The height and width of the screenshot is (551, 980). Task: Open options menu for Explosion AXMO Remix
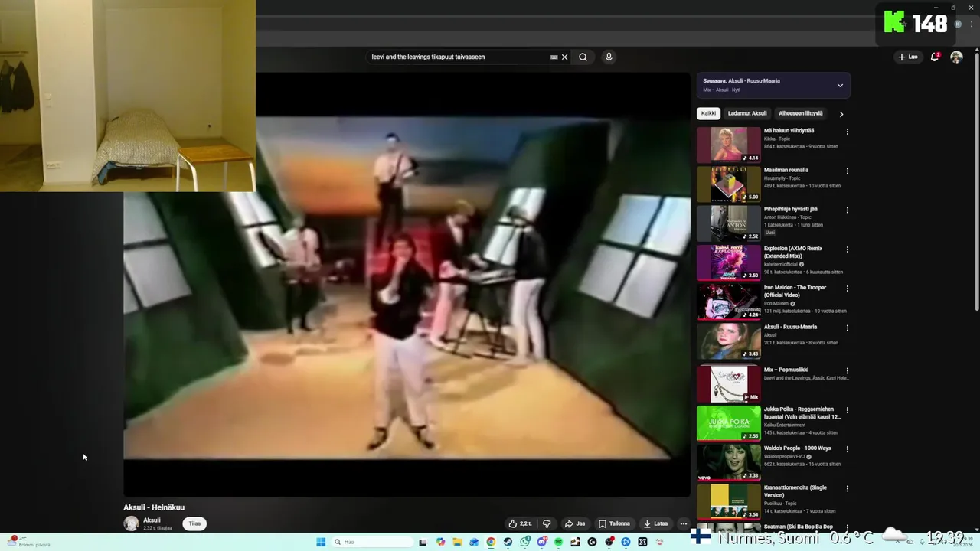pos(847,249)
